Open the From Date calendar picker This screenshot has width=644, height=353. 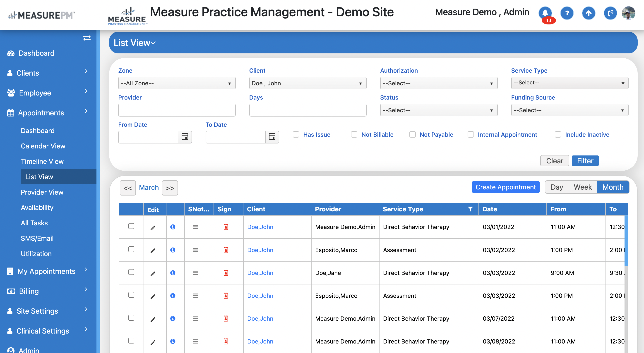tap(185, 137)
